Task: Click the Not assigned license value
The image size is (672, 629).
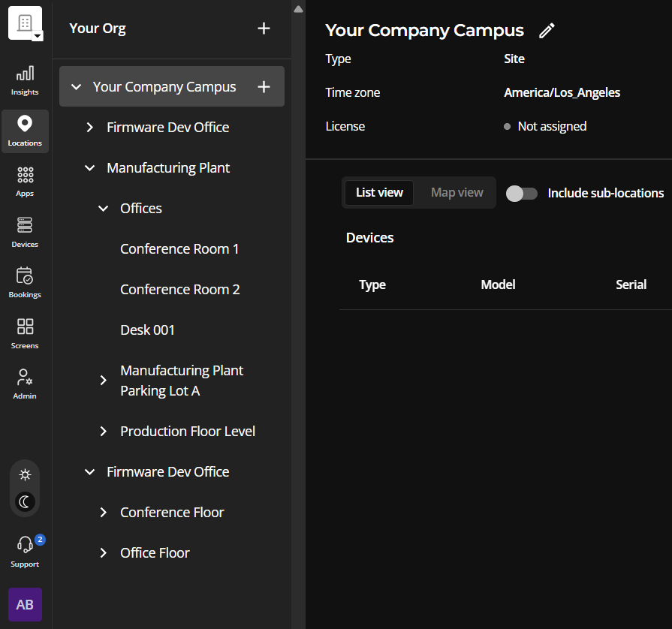Action: [x=552, y=126]
